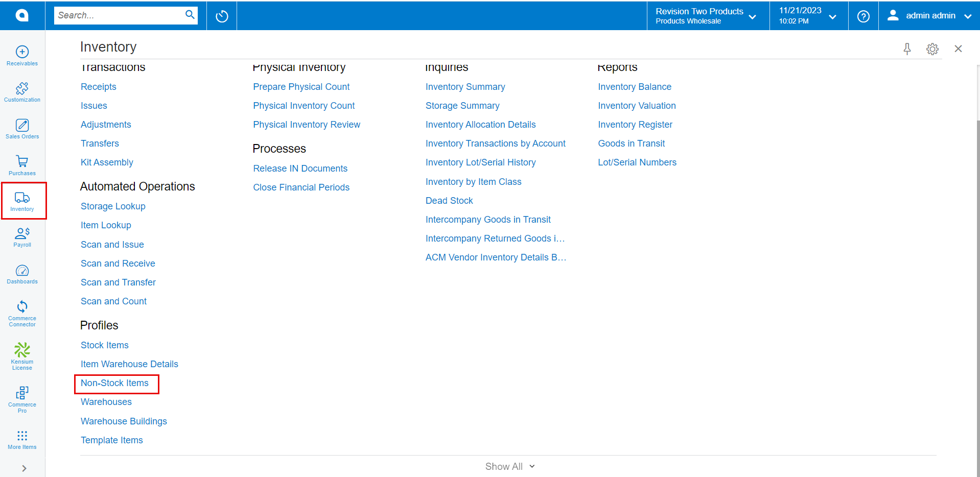The image size is (980, 477).
Task: Select the Customization module icon
Action: 22,92
